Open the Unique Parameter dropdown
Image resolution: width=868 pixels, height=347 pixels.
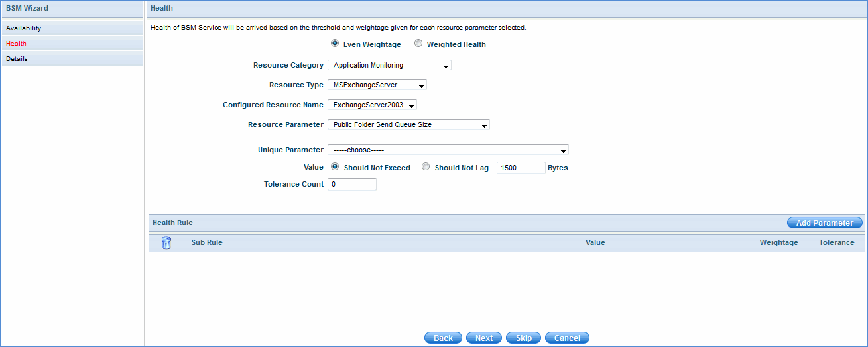pyautogui.click(x=448, y=150)
